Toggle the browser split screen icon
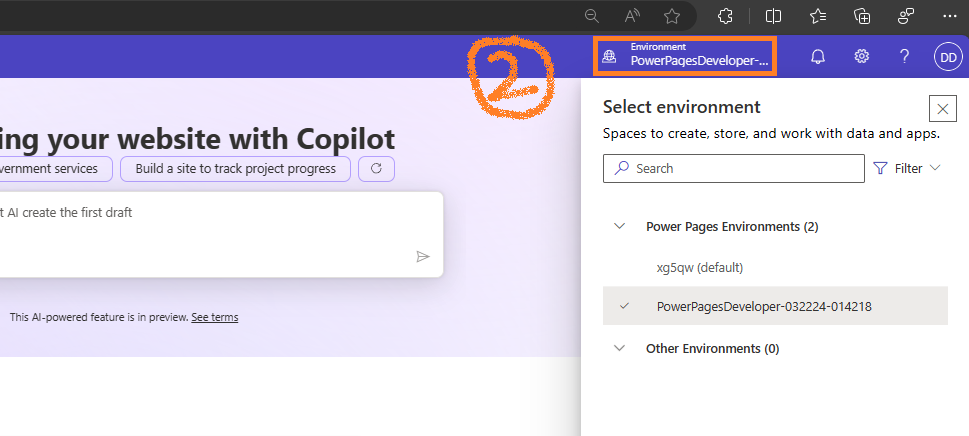969x436 pixels. point(773,17)
